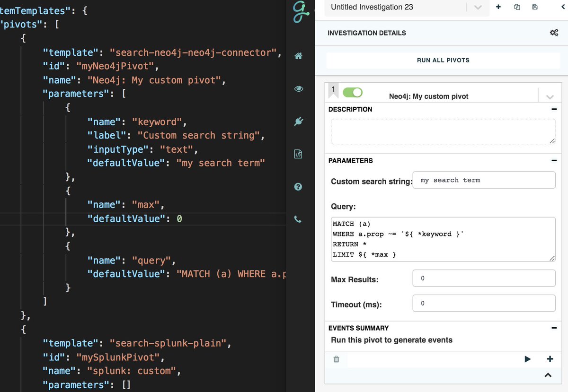Click the Graphistry logo
Image resolution: width=568 pixels, height=392 pixels.
click(300, 11)
